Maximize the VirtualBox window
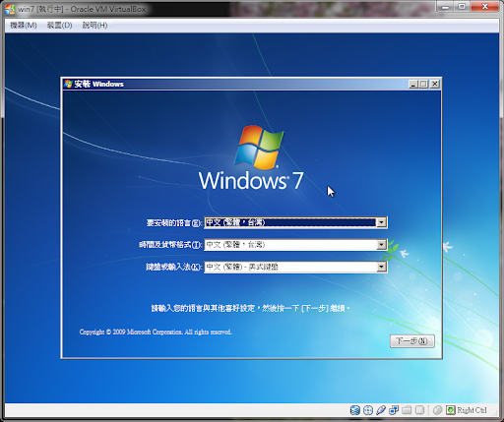The image size is (504, 422). (462, 6)
